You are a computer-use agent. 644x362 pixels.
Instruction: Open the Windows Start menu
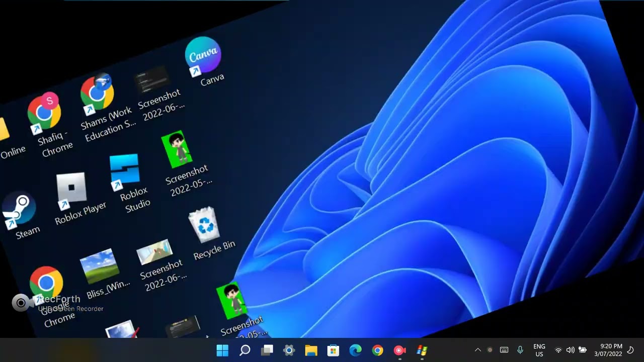(222, 350)
